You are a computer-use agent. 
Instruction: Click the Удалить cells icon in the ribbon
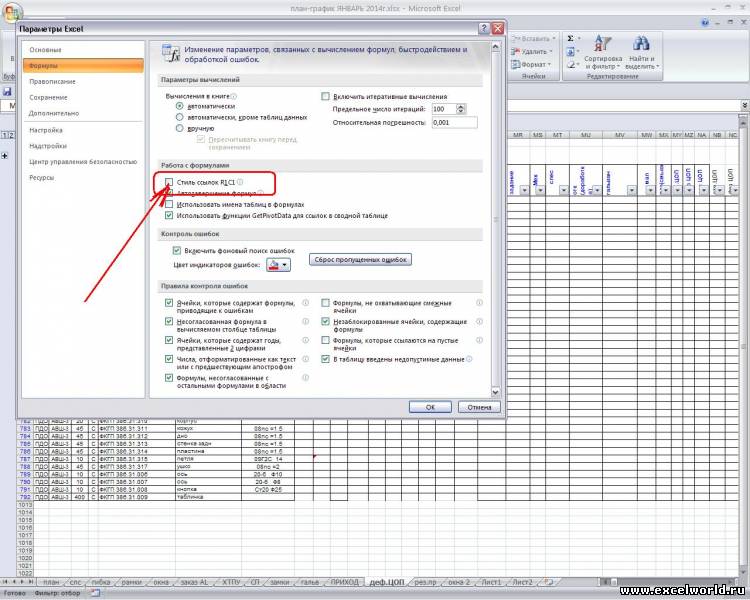click(516, 52)
